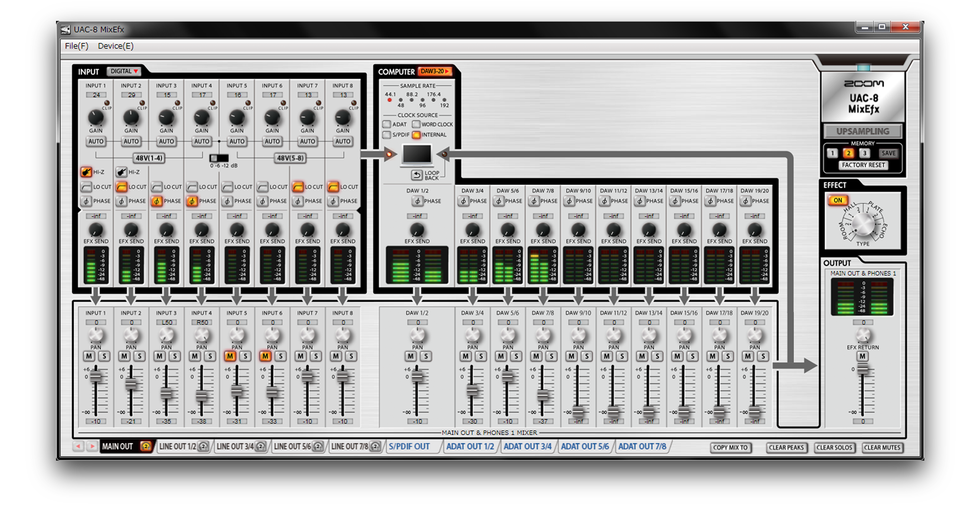Click the Lo Cut icon on Input 4

tap(192, 187)
